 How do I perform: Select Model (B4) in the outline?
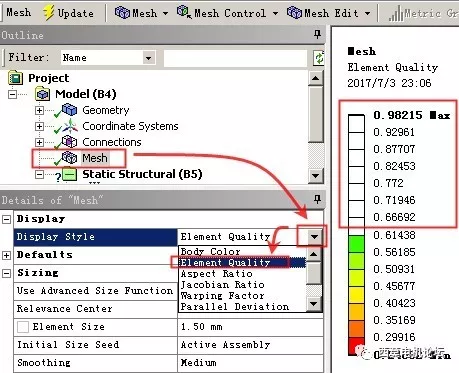(x=86, y=94)
